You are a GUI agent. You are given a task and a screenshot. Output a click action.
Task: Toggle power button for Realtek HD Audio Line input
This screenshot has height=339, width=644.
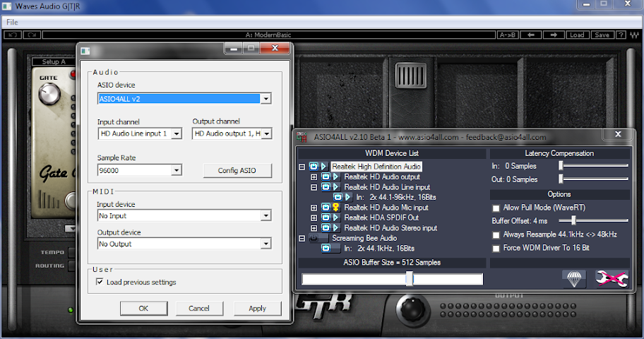[326, 187]
